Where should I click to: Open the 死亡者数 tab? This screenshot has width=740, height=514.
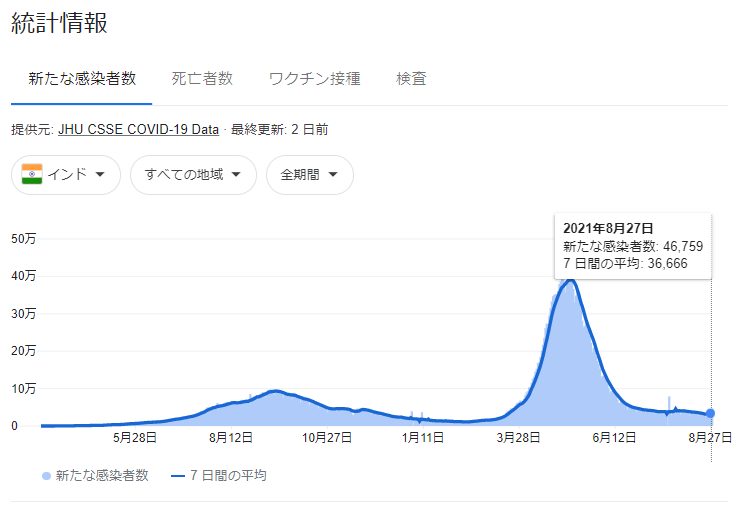tap(202, 78)
